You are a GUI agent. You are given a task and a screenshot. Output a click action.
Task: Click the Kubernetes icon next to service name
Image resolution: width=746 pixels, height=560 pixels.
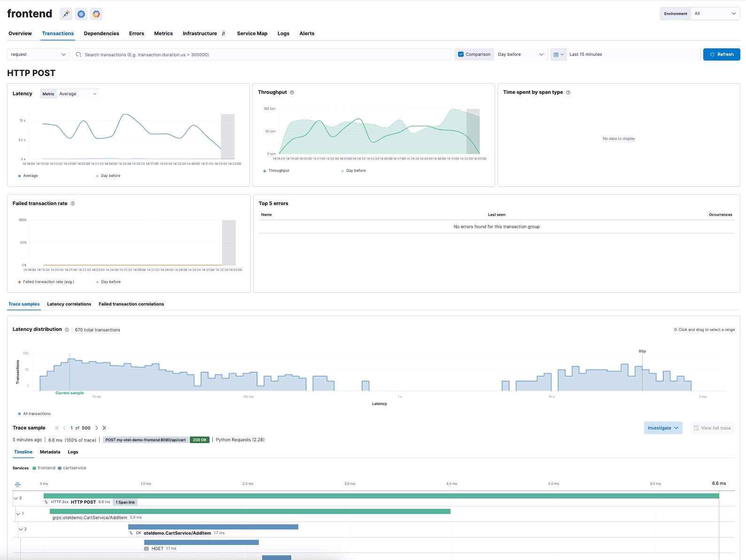(81, 14)
